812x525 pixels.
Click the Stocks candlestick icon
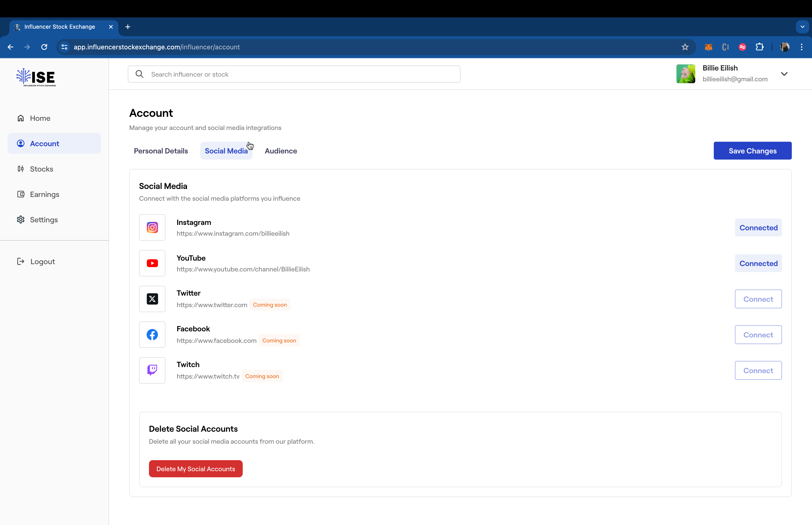tap(21, 169)
